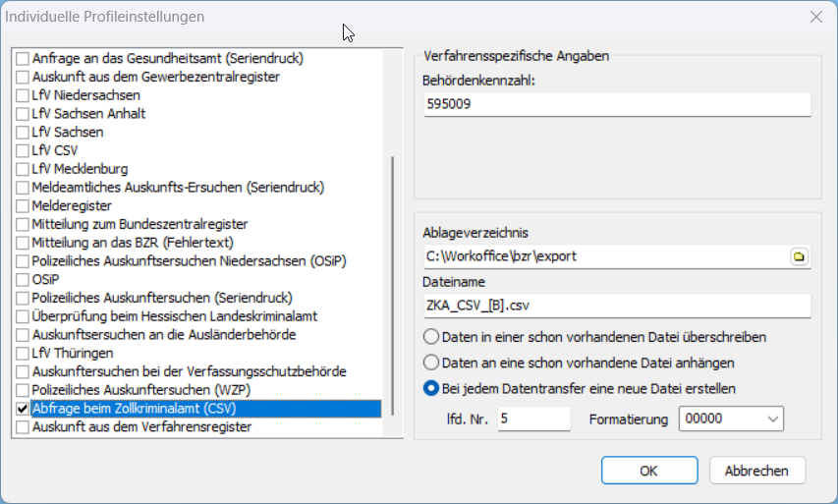Screen dimensions: 838x504
Task: Select Bei jedem Datentransfer neue Datei erstellen
Action: (430, 388)
